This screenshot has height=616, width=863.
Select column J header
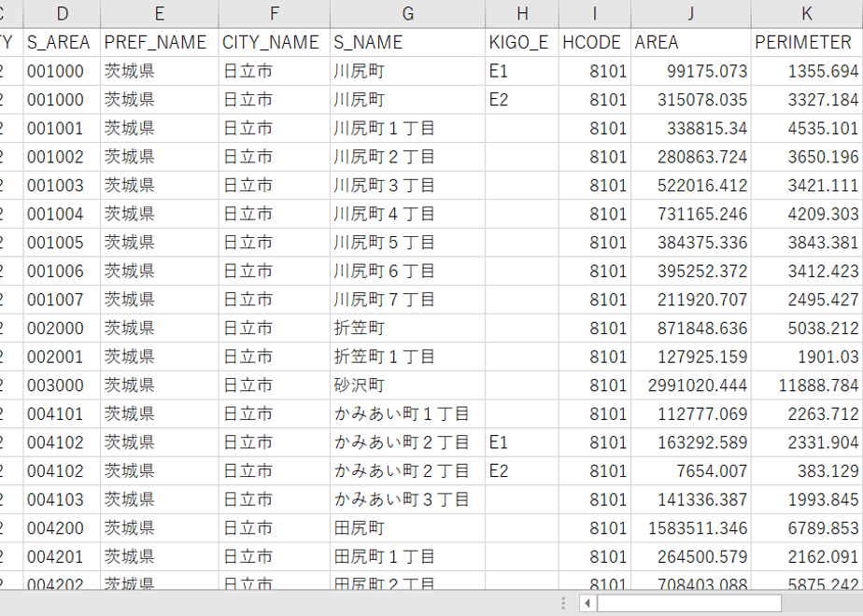(691, 14)
